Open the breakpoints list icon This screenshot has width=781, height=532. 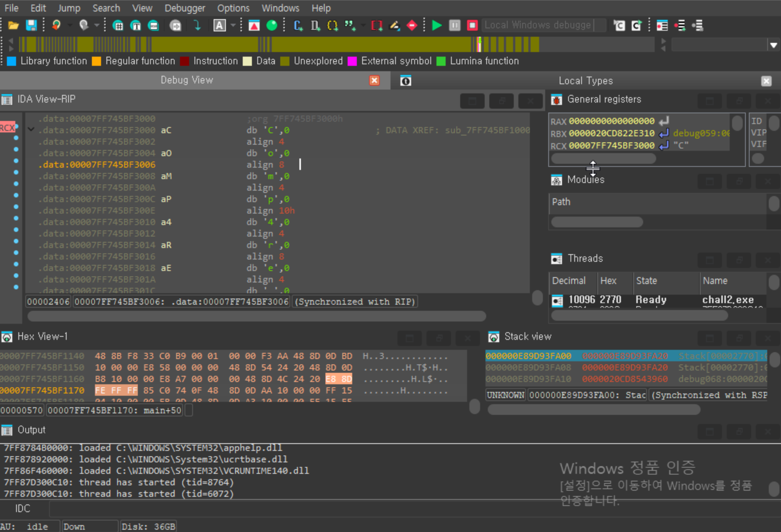click(x=662, y=25)
